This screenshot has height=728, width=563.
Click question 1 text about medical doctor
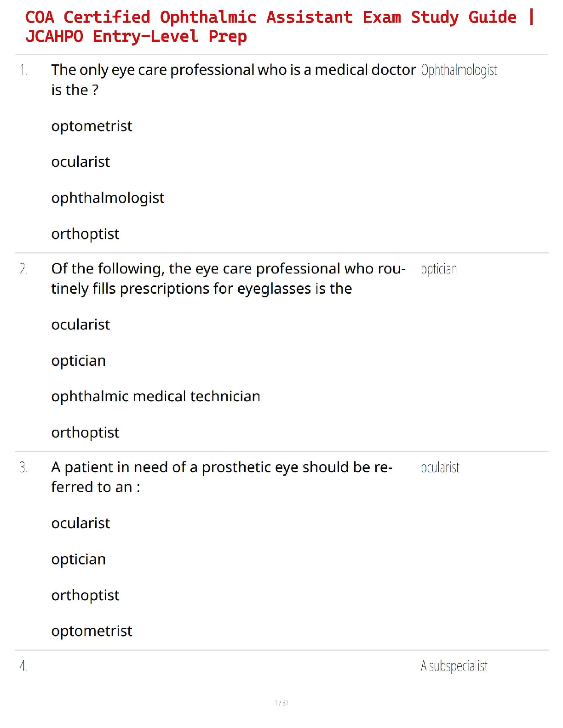(233, 80)
